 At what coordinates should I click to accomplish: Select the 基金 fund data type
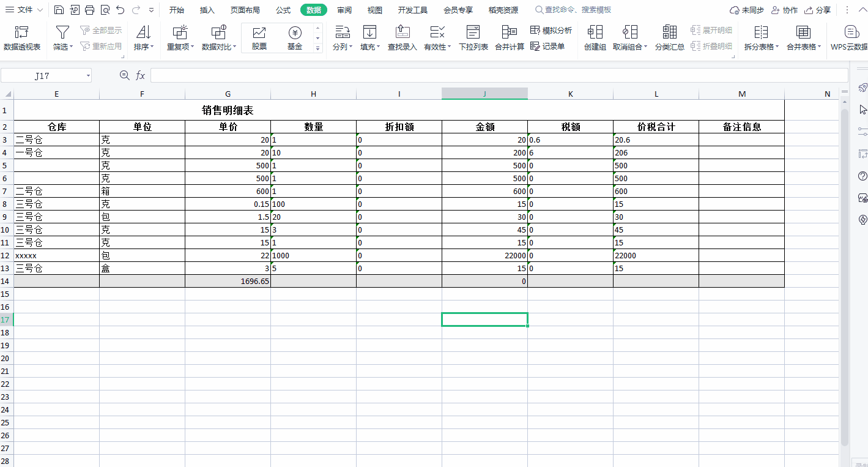[x=295, y=38]
